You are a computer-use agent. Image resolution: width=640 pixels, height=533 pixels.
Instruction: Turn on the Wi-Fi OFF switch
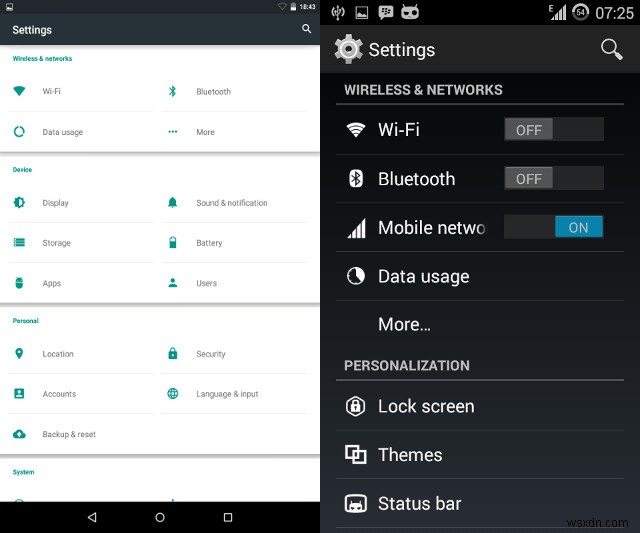point(554,129)
